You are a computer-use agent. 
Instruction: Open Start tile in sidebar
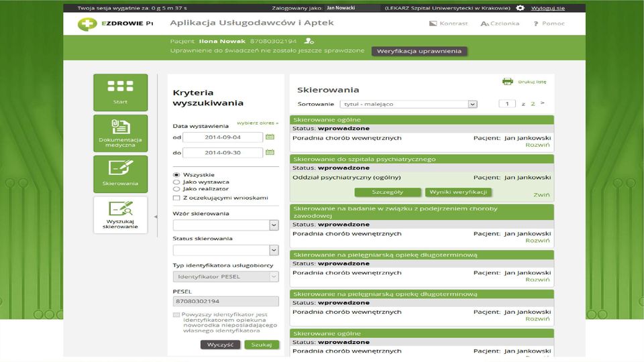(120, 93)
